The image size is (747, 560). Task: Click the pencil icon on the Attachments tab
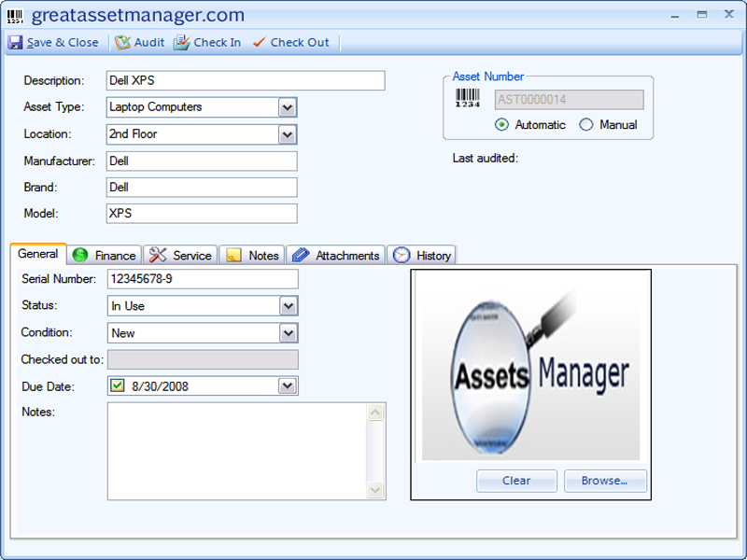[299, 255]
